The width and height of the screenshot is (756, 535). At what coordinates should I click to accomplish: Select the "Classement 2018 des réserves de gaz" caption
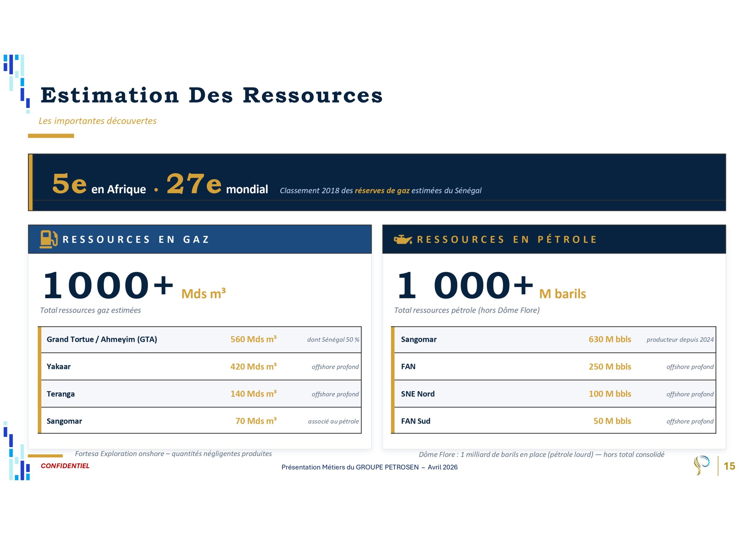(x=381, y=191)
